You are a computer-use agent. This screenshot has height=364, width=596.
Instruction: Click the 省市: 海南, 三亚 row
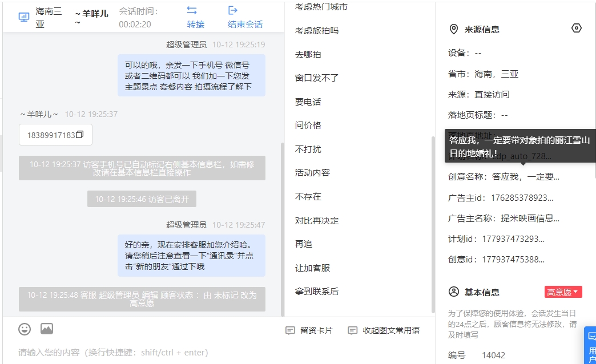pyautogui.click(x=483, y=74)
